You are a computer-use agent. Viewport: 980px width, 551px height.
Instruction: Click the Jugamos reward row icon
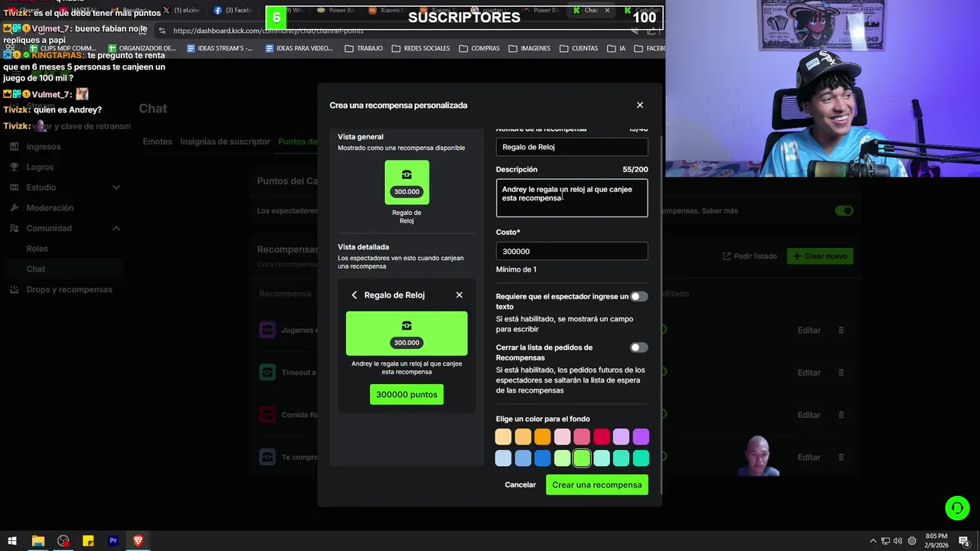coord(267,330)
